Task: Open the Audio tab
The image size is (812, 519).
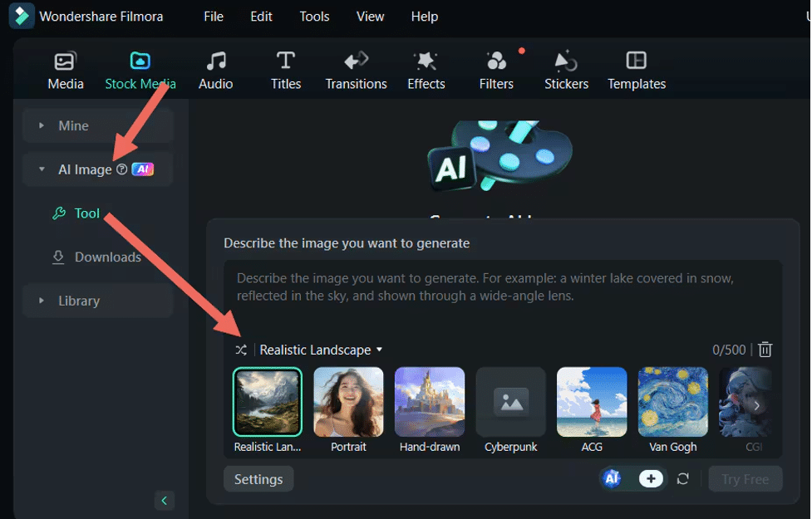Action: pyautogui.click(x=216, y=71)
